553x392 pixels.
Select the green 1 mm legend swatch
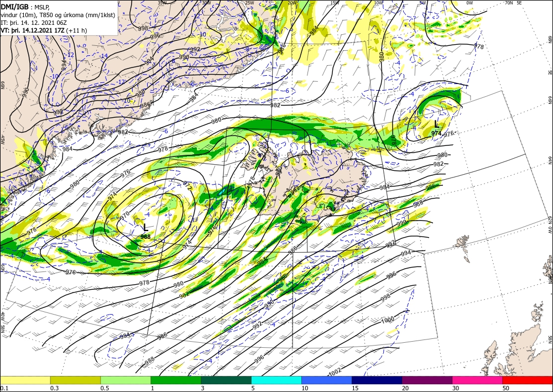(176, 380)
